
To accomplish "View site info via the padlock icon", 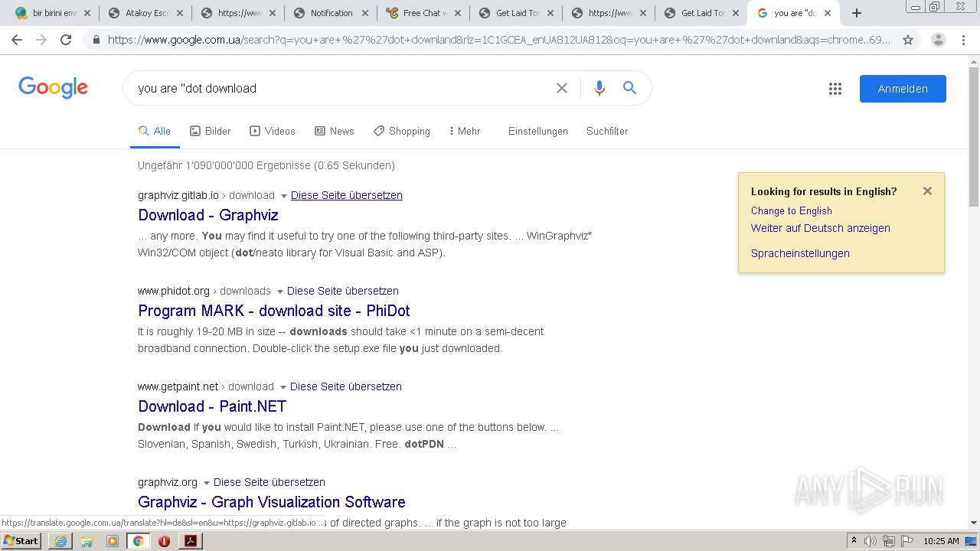I will [96, 40].
